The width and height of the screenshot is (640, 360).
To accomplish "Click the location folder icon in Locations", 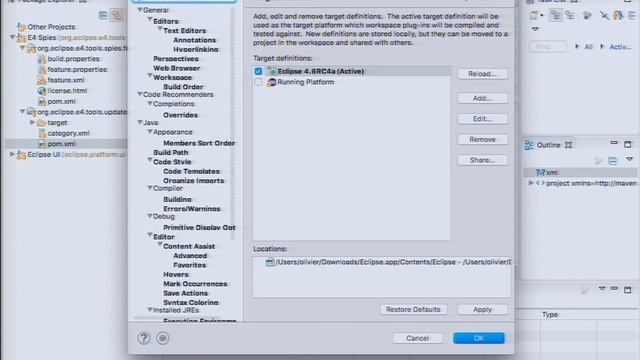I will pyautogui.click(x=269, y=262).
